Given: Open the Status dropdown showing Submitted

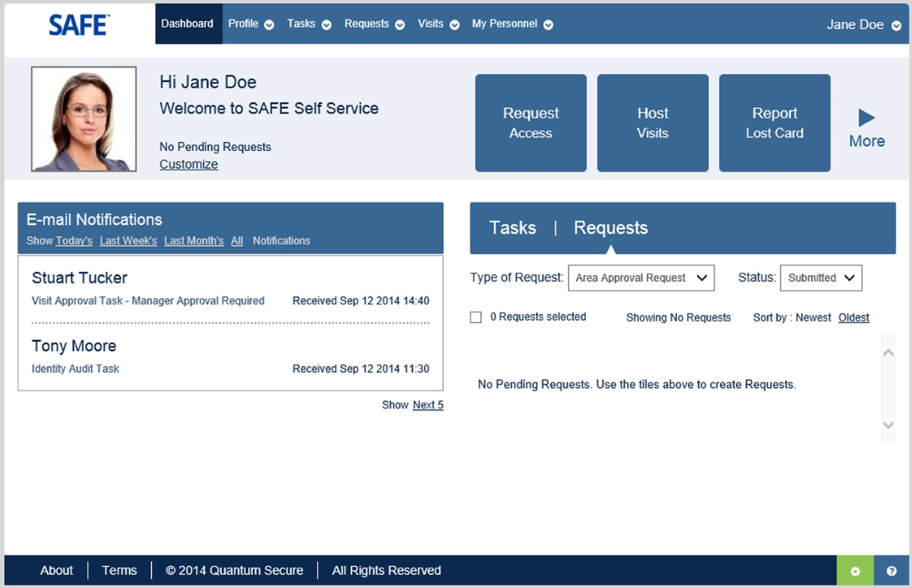Looking at the screenshot, I should tap(821, 277).
